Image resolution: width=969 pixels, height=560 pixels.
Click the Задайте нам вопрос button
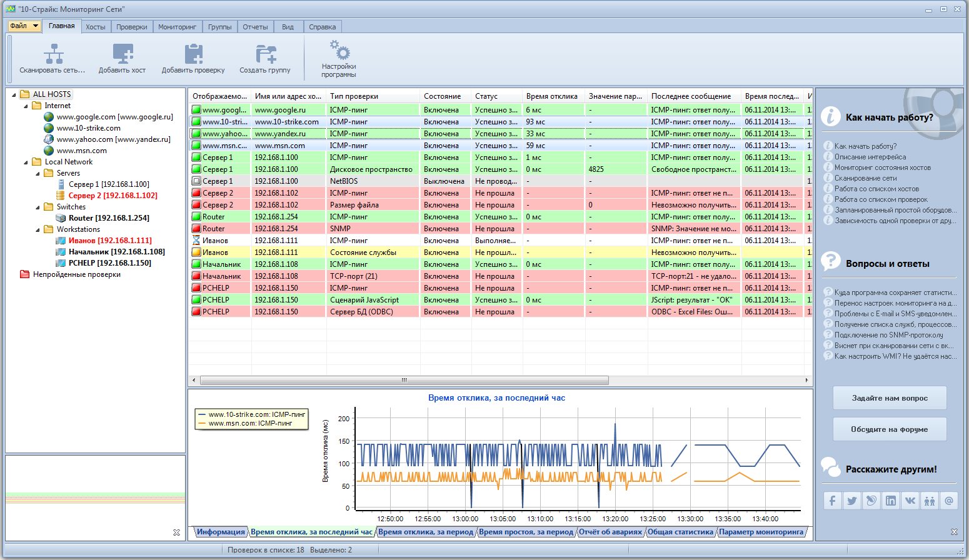point(889,398)
